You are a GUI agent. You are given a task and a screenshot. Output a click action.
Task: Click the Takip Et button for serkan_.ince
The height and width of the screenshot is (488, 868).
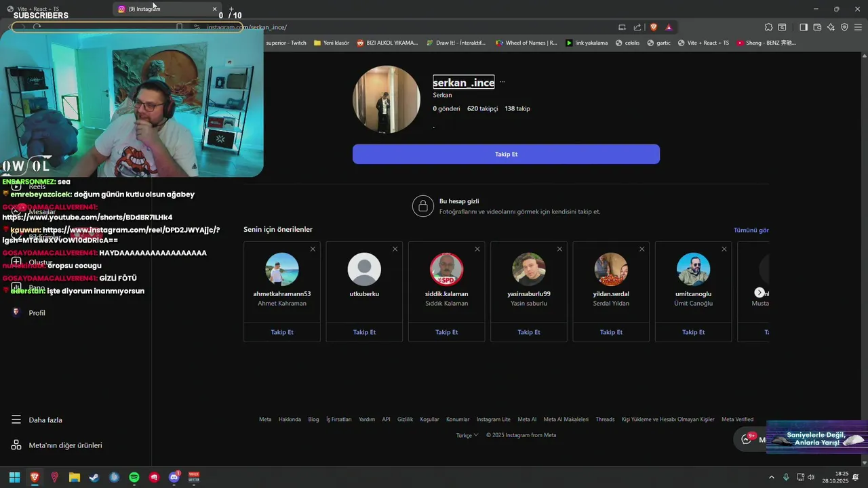coord(506,154)
